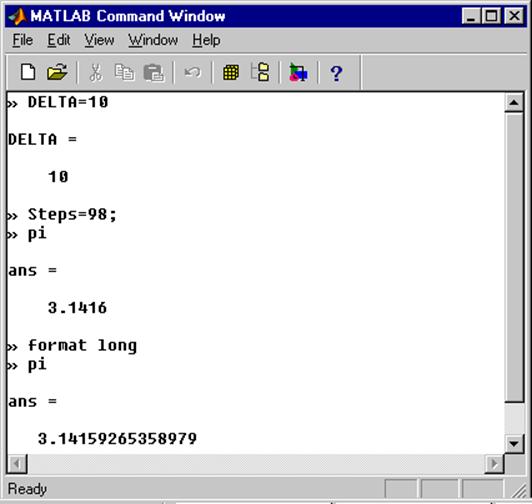
Task: Open the View menu
Action: pos(99,40)
